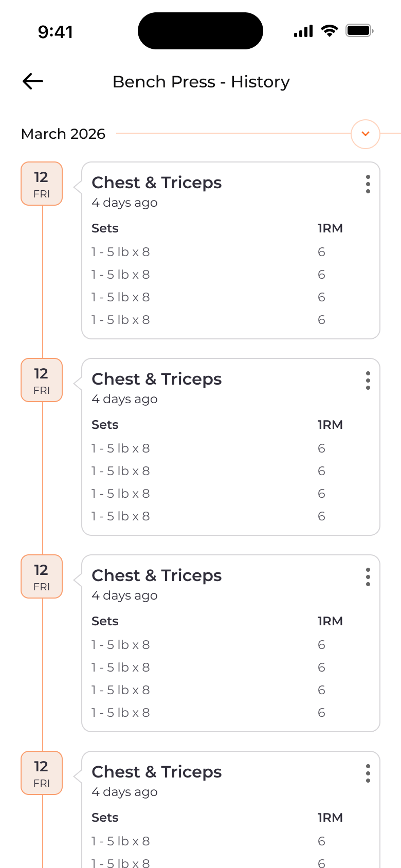Tap the battery status icon

tap(359, 31)
